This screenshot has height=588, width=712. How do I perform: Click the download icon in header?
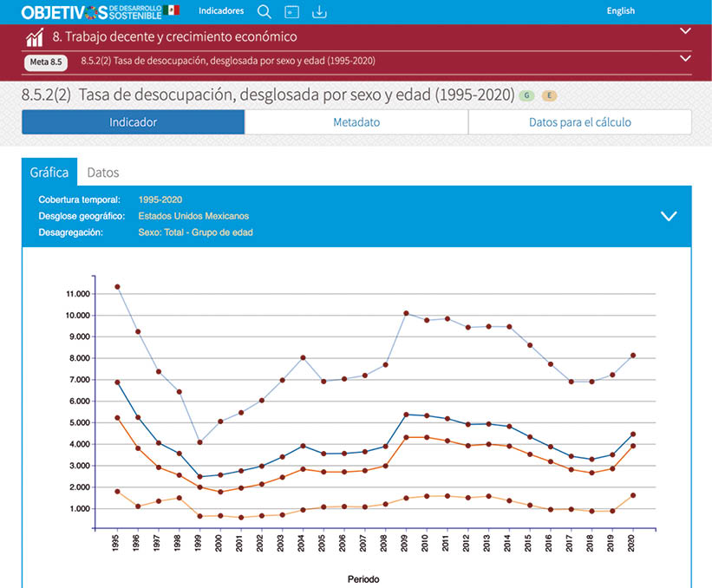tap(319, 11)
